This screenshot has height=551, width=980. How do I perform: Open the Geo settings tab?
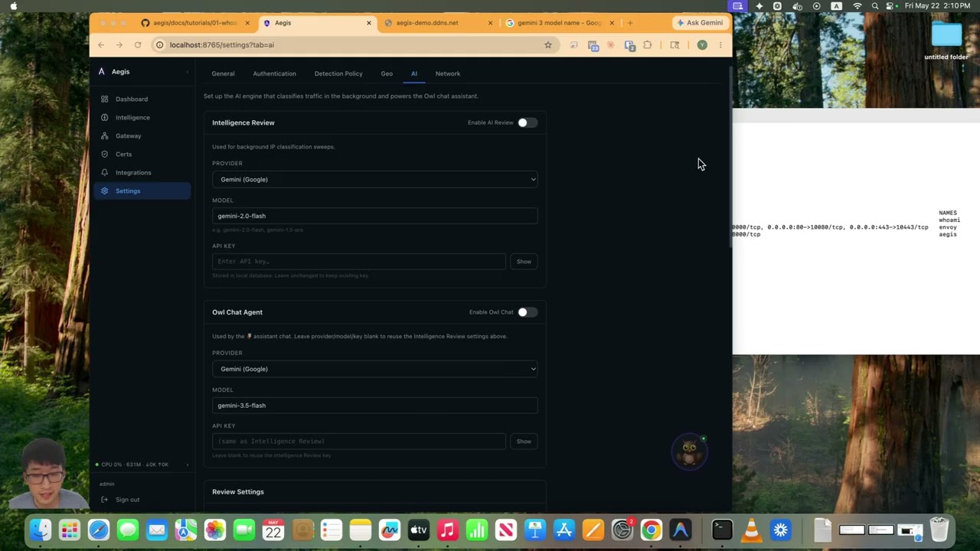(387, 73)
